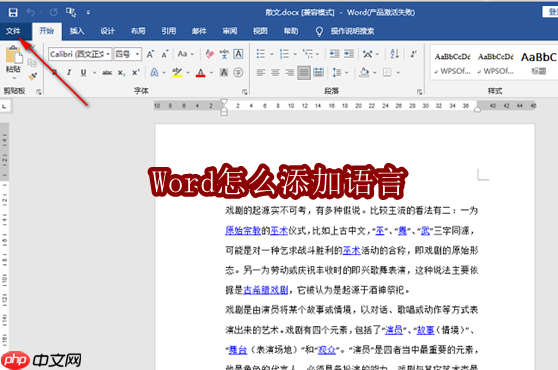Open the font color dropdown arrow

(211, 73)
